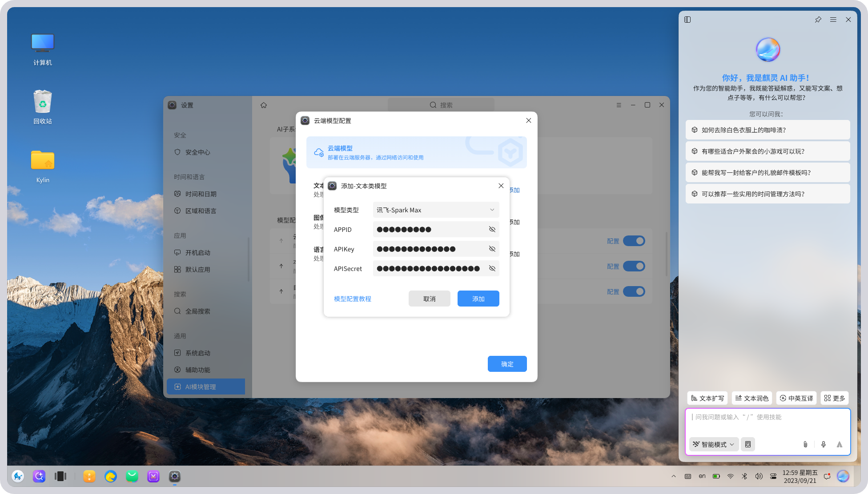Image resolution: width=868 pixels, height=494 pixels.
Task: Select the 文本扩写 skill tab
Action: tap(707, 398)
